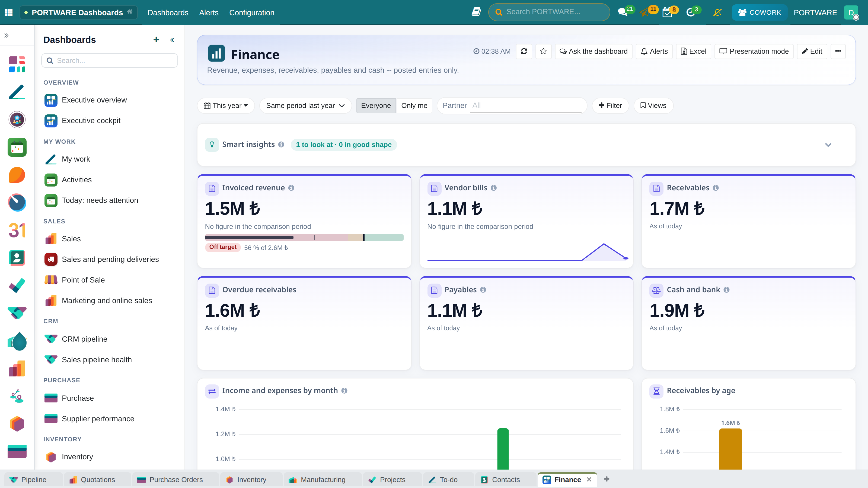Image resolution: width=868 pixels, height=488 pixels.
Task: Open the apps grid menu icon
Action: point(9,12)
